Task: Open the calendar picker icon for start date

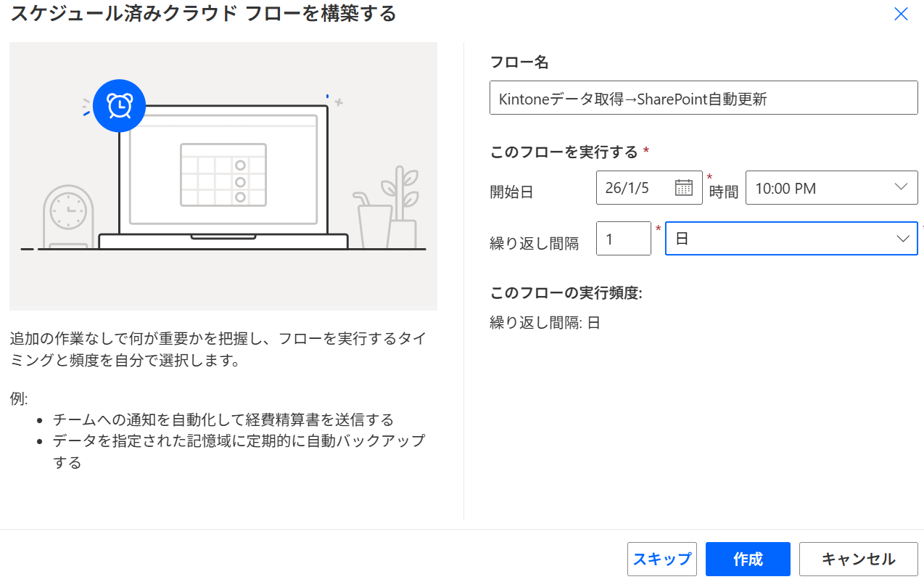Action: pyautogui.click(x=683, y=188)
